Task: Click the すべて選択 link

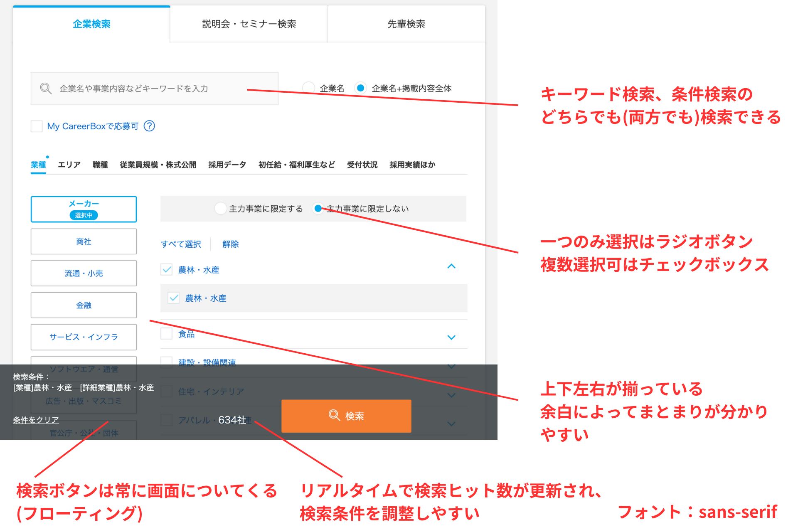Action: pos(181,244)
